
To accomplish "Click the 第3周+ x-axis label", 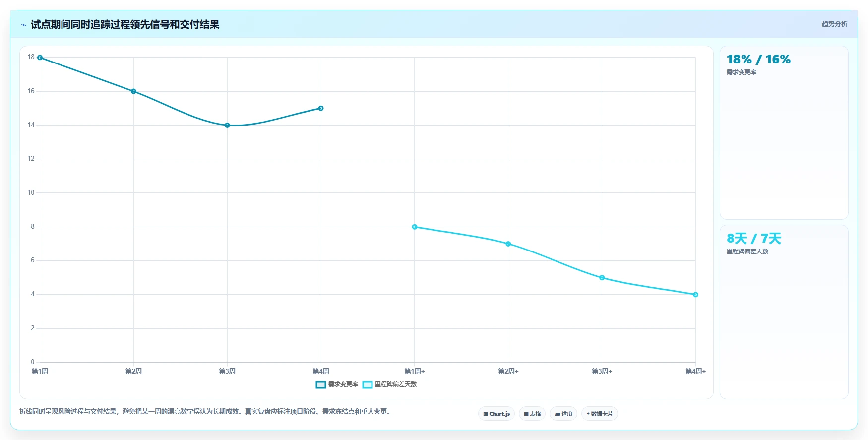I will pos(602,371).
